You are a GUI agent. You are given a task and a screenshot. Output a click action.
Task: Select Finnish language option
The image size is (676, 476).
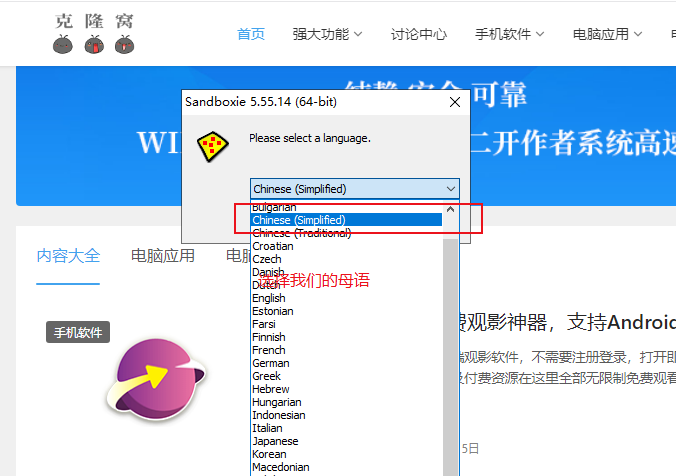coord(347,337)
